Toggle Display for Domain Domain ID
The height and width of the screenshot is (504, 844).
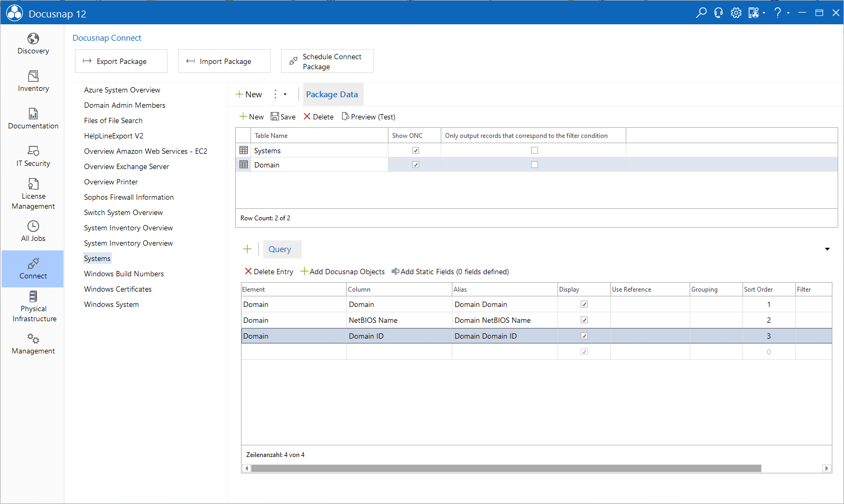point(584,336)
